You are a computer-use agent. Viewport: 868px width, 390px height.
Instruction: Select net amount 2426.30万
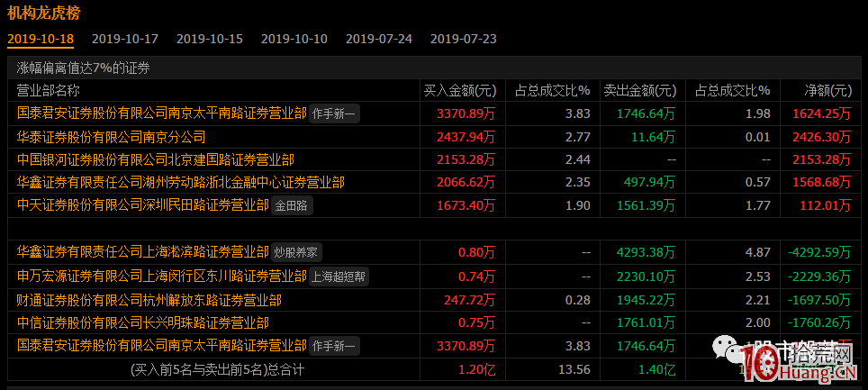[821, 137]
